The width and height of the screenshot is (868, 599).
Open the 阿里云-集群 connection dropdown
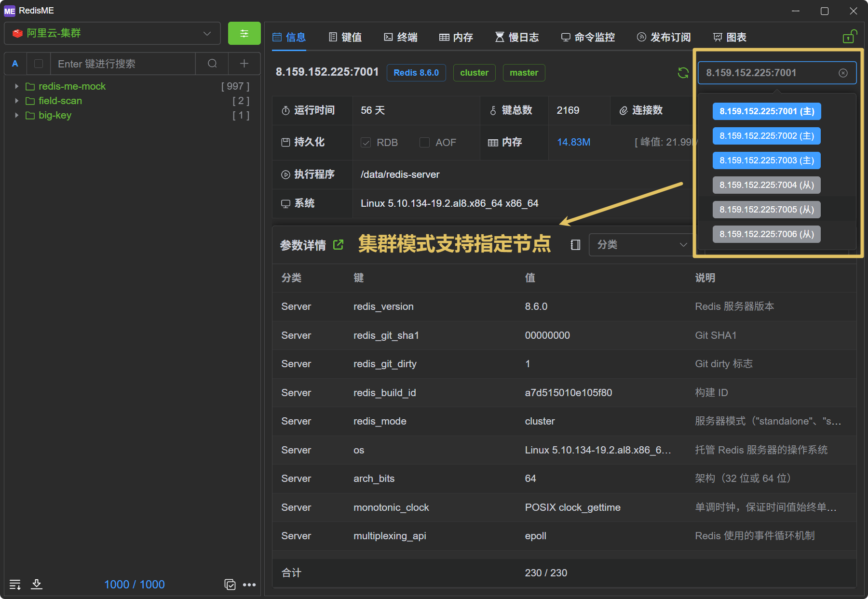point(112,33)
